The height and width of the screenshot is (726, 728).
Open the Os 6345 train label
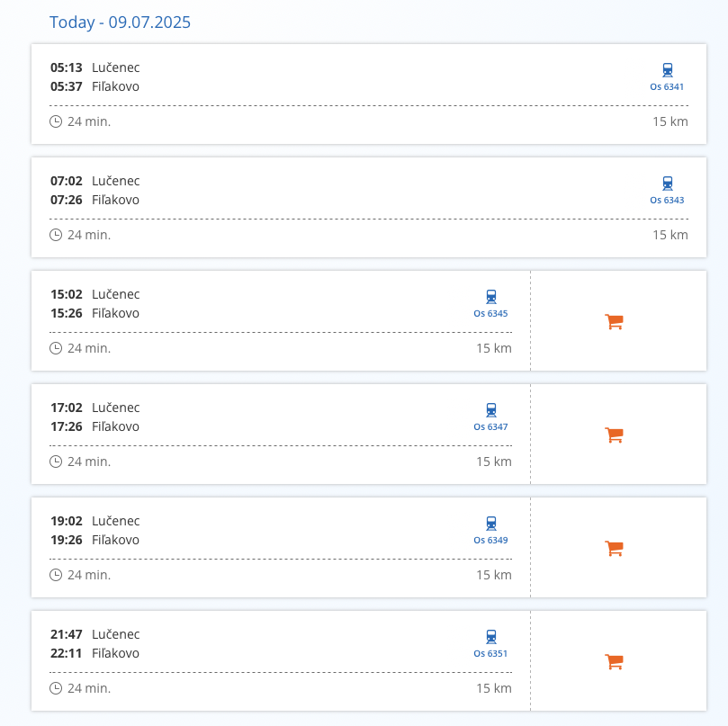click(490, 314)
